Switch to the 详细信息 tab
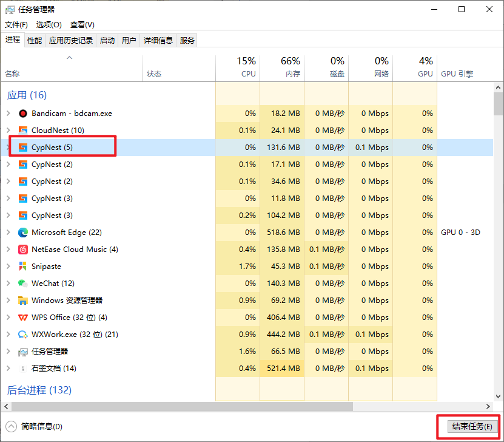This screenshot has width=504, height=442. tap(158, 41)
